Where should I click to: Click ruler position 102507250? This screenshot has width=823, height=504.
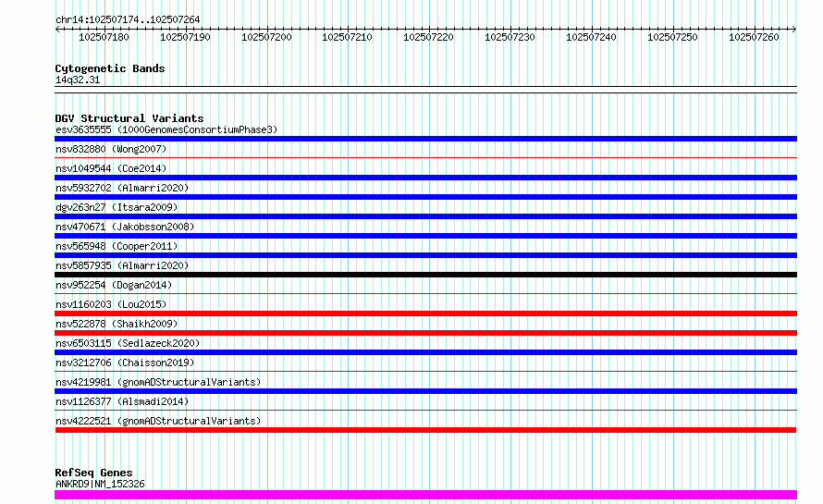672,37
